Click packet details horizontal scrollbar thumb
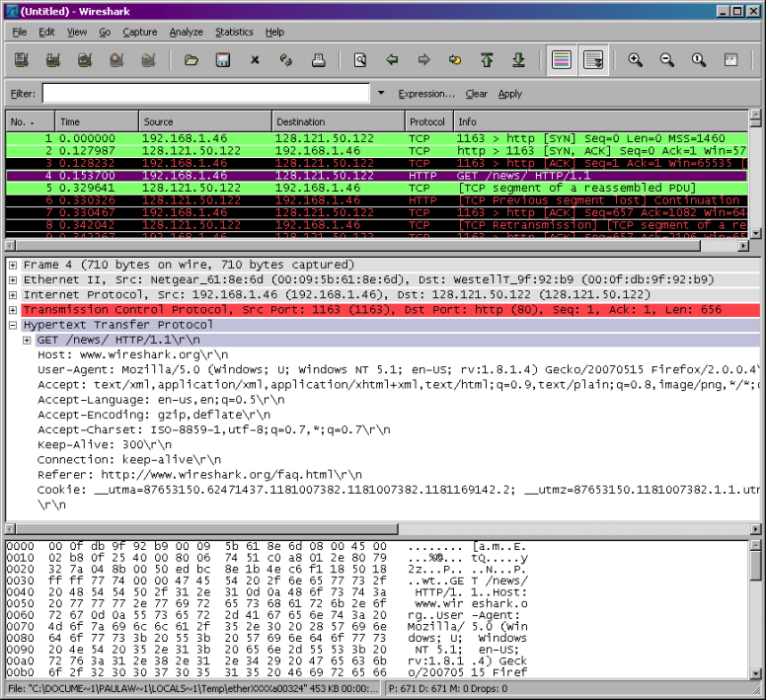The image size is (766, 700). point(206,529)
